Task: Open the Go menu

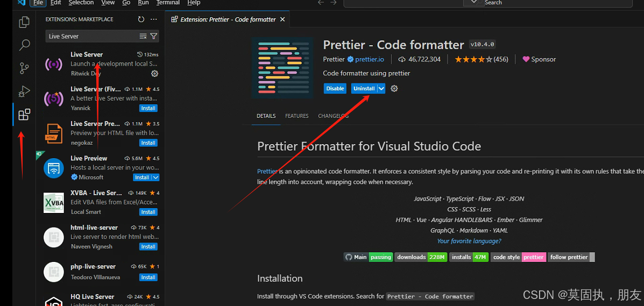Action: pos(126,3)
